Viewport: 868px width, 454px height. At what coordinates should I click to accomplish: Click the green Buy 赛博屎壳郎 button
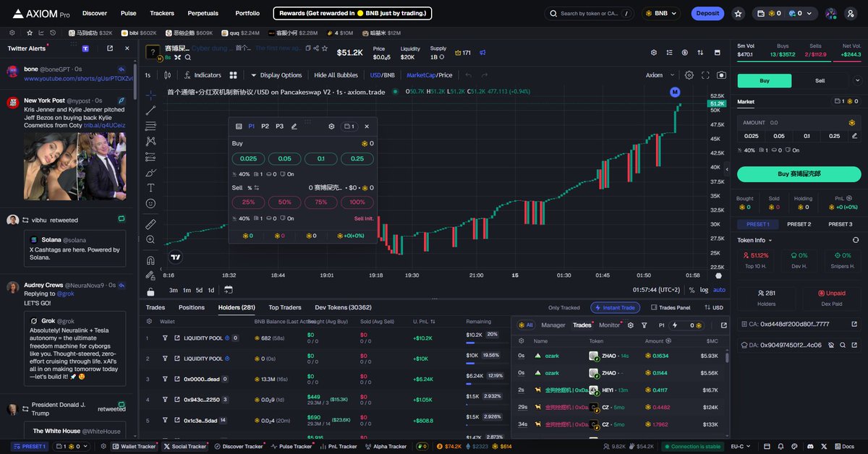pos(799,174)
